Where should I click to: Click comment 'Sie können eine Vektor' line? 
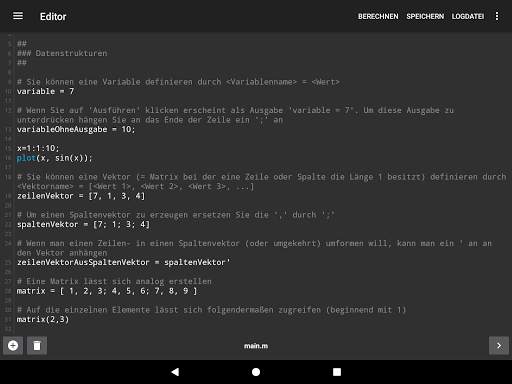click(x=262, y=182)
